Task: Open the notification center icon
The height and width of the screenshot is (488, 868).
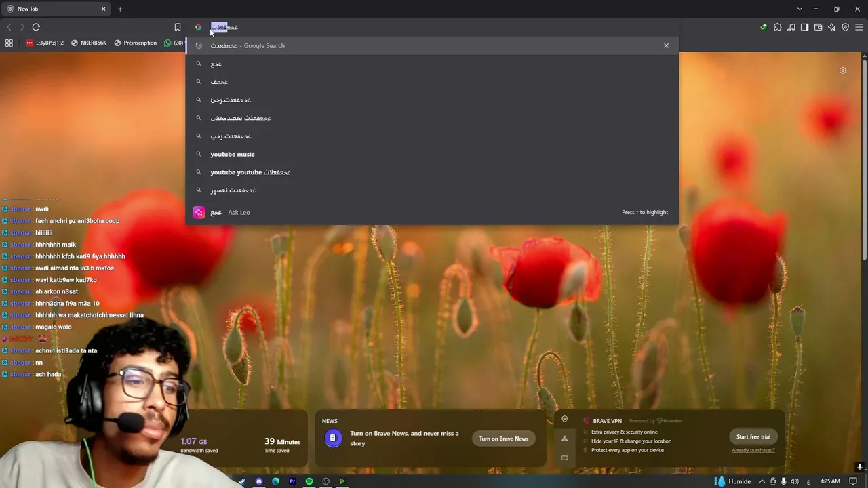Action: 853,481
